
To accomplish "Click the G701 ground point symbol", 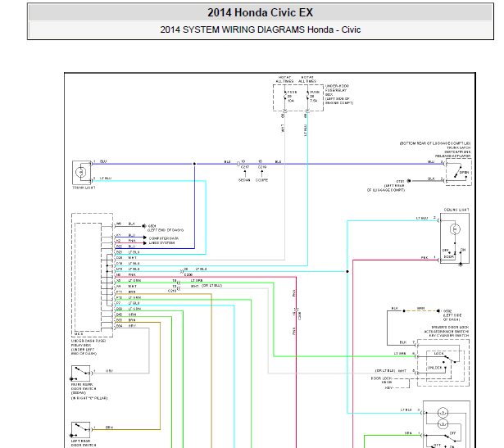I will (409, 181).
